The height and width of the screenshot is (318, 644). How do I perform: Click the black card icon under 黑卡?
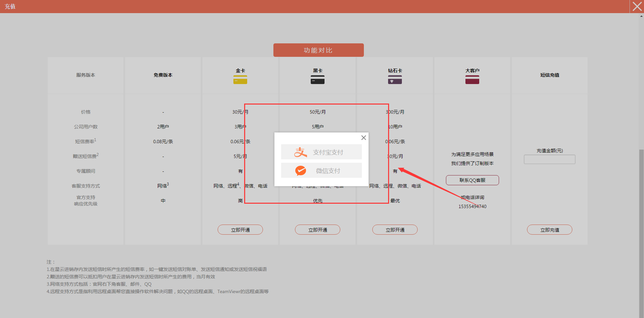pos(317,80)
